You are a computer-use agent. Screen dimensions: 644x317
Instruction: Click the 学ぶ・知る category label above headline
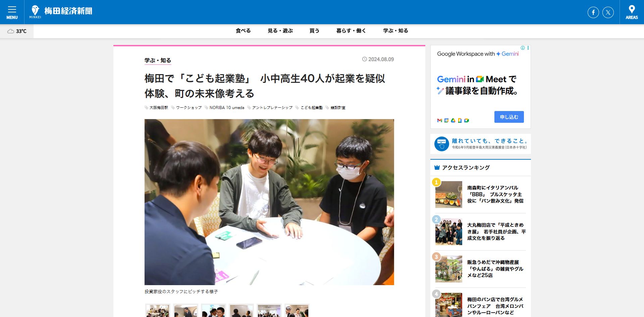[x=158, y=60]
